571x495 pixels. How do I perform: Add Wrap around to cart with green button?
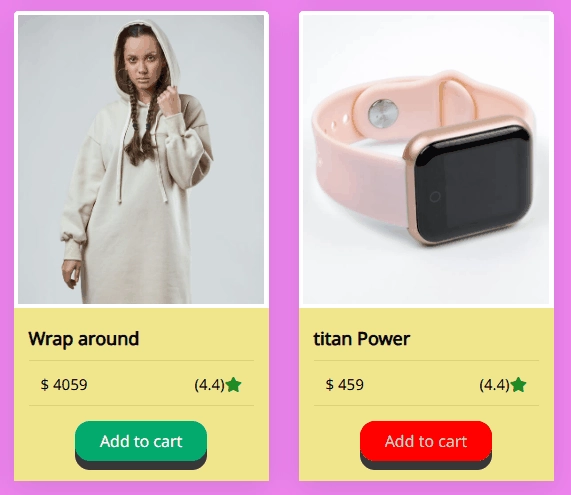click(x=141, y=441)
